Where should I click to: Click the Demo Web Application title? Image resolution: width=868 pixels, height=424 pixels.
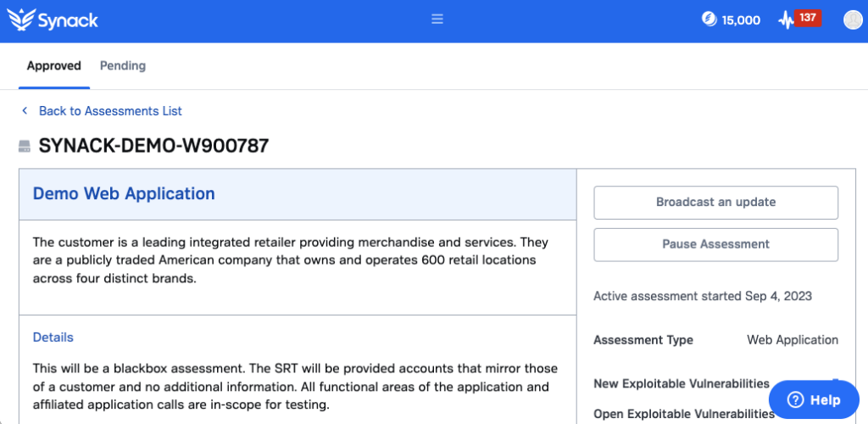pos(124,193)
